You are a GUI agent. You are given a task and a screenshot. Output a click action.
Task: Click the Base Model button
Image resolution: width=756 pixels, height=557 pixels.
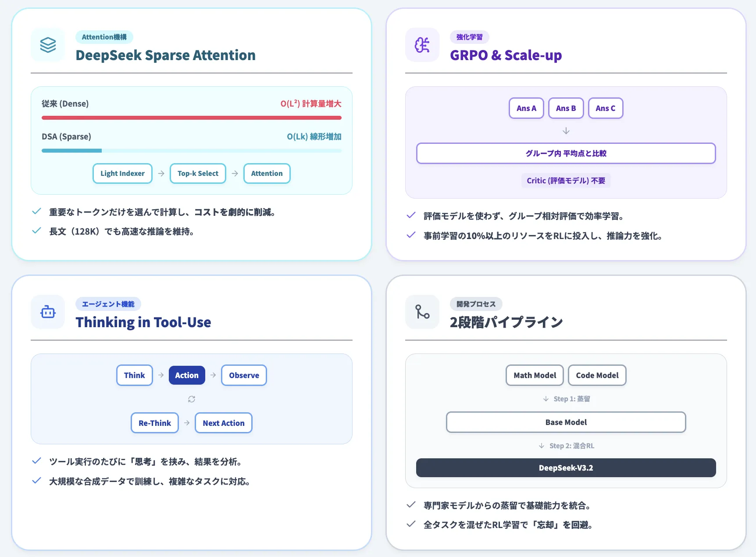566,422
